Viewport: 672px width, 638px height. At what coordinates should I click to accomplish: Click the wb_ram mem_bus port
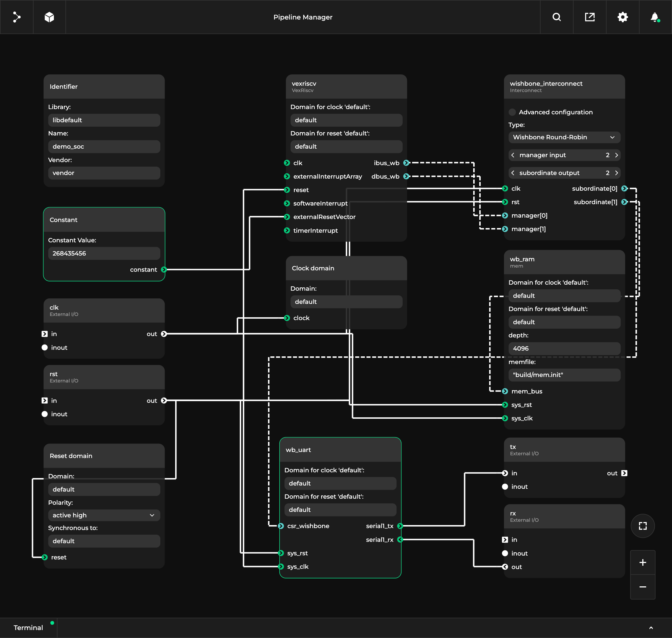505,391
